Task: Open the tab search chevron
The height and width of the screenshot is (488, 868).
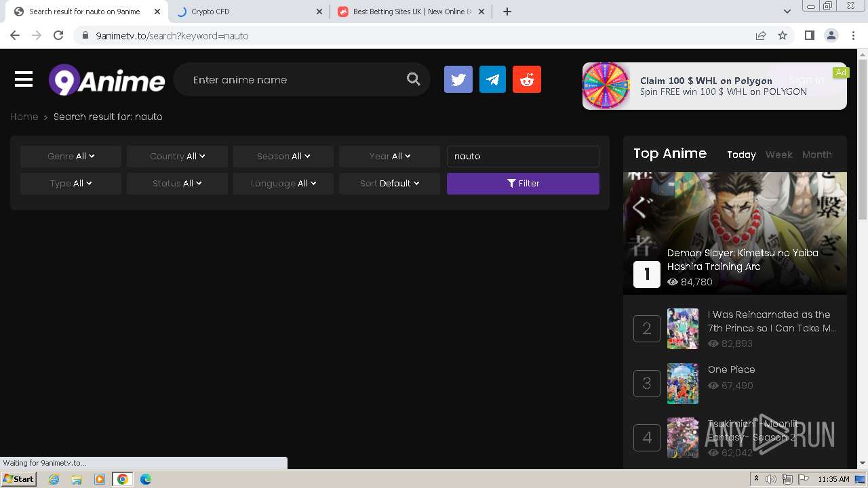Action: point(787,12)
